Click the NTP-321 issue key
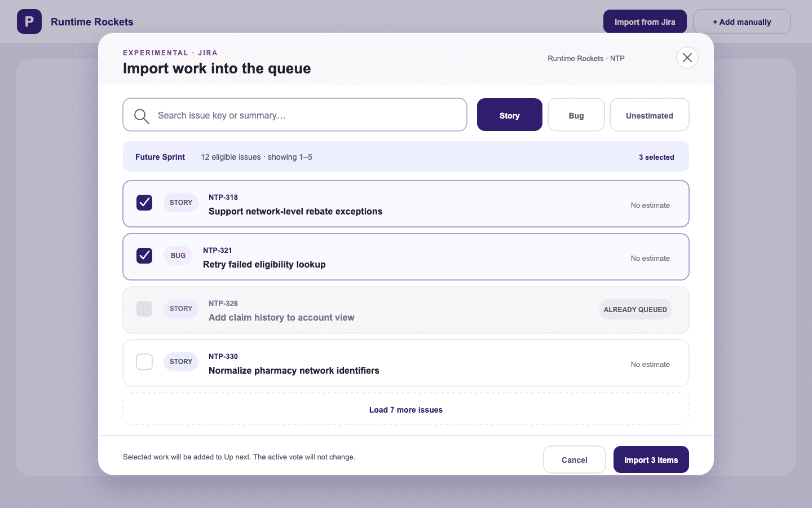Viewport: 812px width, 508px height. 218,251
